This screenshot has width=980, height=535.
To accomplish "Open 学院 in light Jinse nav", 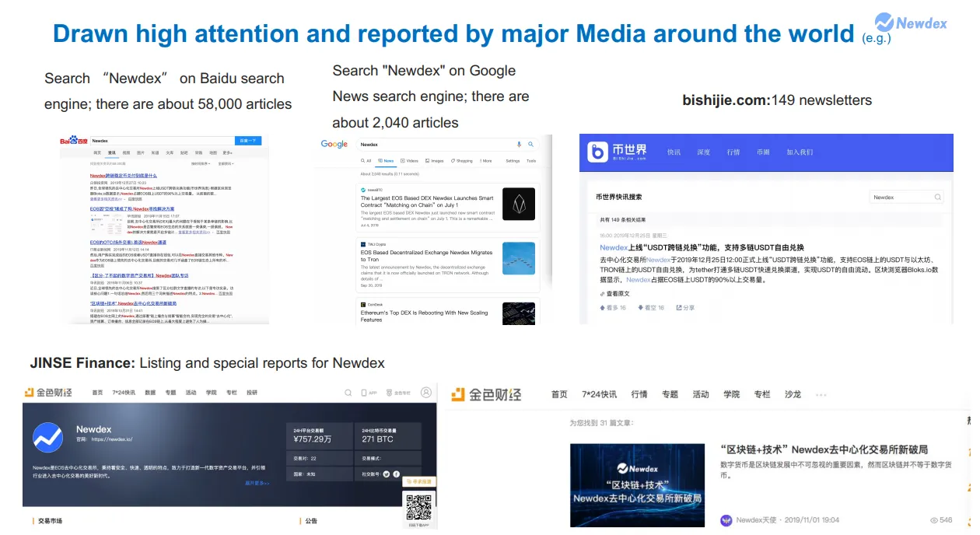I will point(731,394).
